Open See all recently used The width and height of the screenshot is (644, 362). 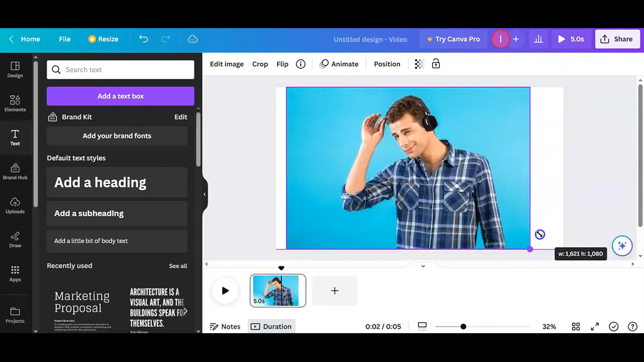(x=178, y=266)
